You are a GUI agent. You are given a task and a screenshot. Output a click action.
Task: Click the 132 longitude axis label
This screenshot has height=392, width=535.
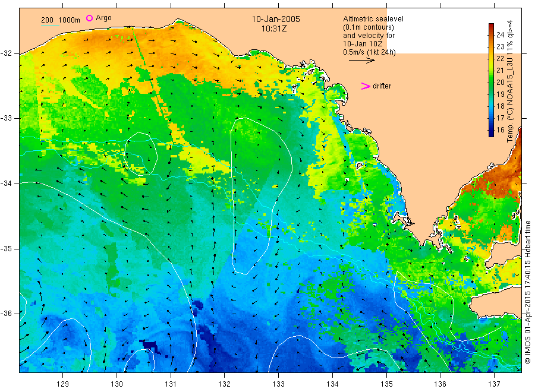[x=225, y=384]
